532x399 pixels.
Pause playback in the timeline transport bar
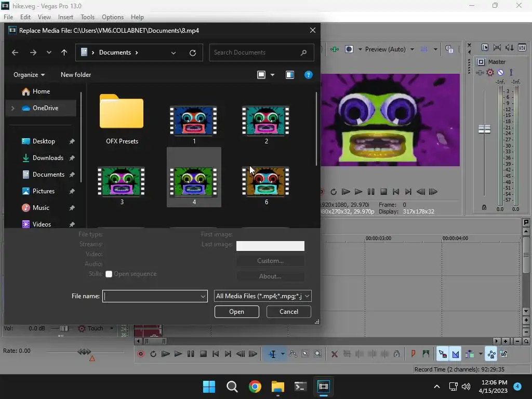(191, 354)
